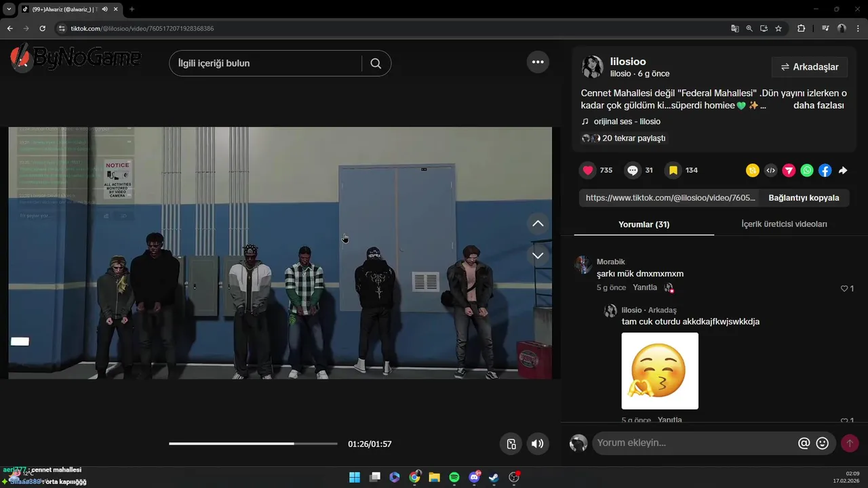Go back with the browser back arrow

point(9,28)
